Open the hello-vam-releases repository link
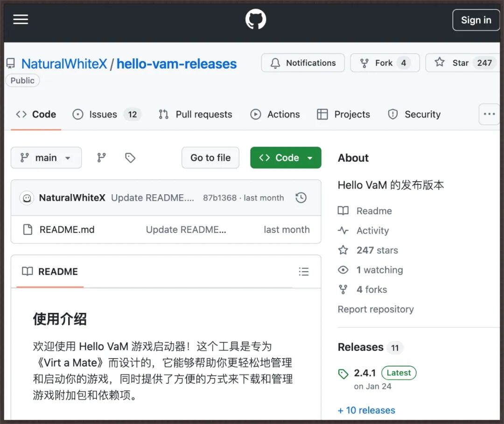 tap(176, 64)
